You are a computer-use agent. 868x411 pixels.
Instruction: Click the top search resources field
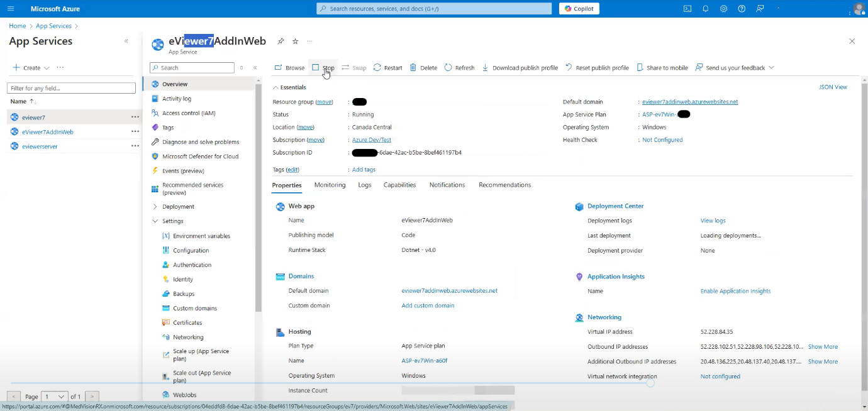pos(434,9)
